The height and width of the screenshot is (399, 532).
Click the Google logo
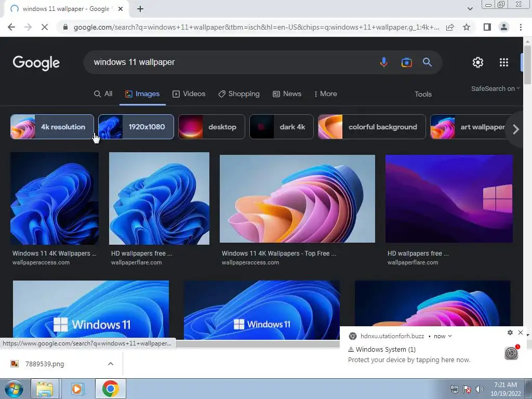pos(36,63)
